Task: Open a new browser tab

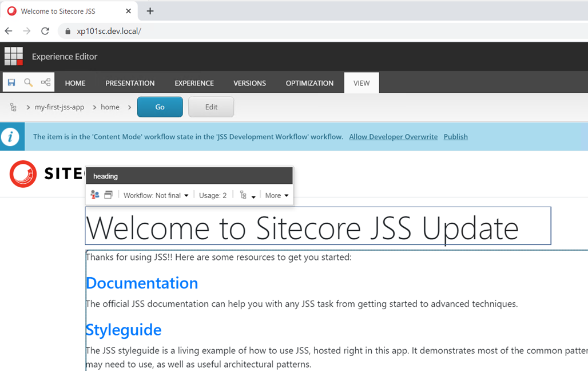Action: [x=150, y=11]
